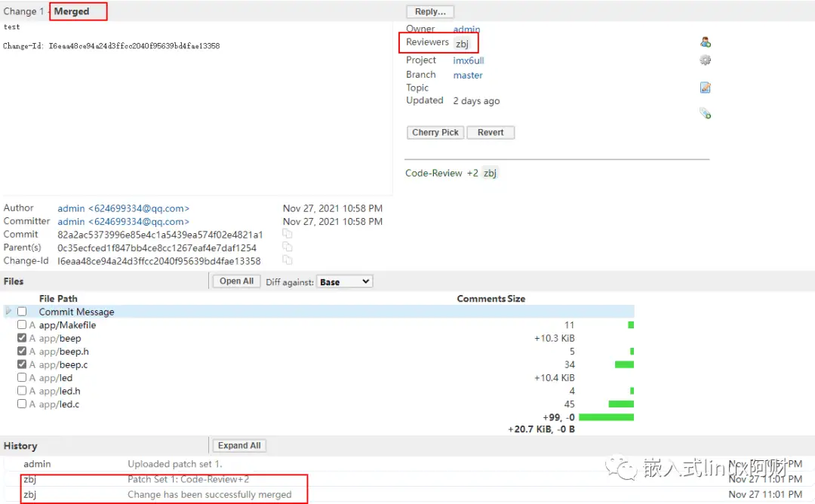Screen dimensions: 815x504
Task: Click the green size bar for app/led.c
Action: coord(621,404)
